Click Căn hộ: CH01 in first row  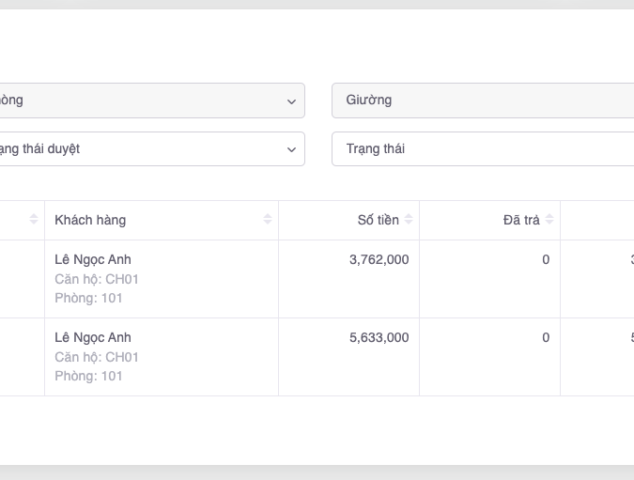click(x=96, y=278)
